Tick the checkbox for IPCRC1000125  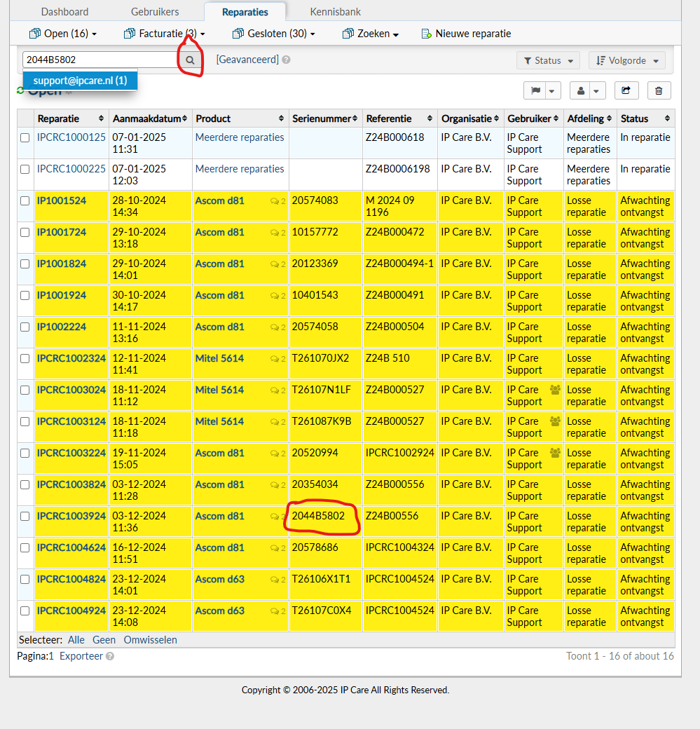coord(25,138)
